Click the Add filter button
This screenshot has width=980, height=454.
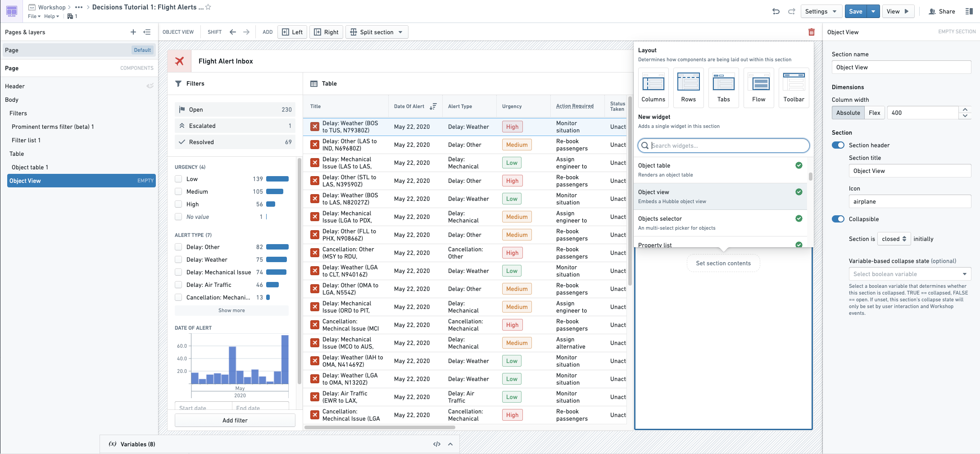point(235,420)
